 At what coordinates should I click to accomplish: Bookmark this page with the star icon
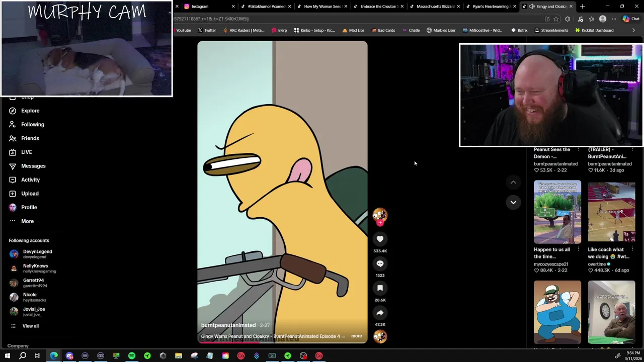tap(556, 19)
